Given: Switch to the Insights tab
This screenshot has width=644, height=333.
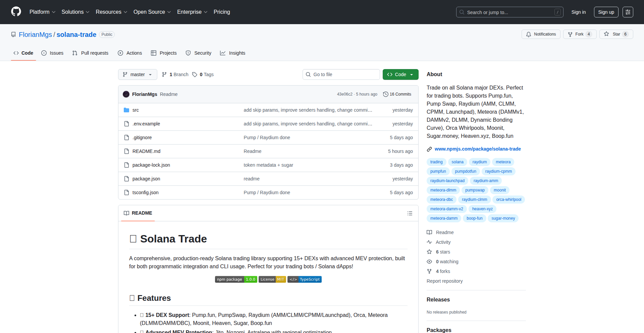Looking at the screenshot, I should 233,53.
